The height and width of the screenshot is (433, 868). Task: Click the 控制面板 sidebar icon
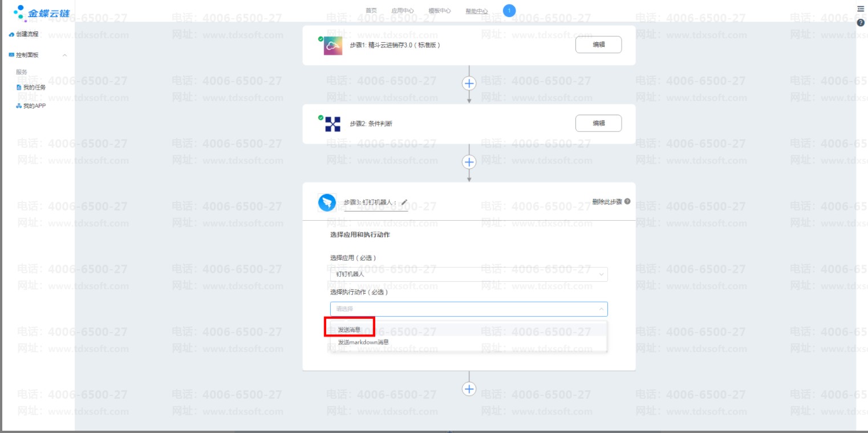pos(11,55)
